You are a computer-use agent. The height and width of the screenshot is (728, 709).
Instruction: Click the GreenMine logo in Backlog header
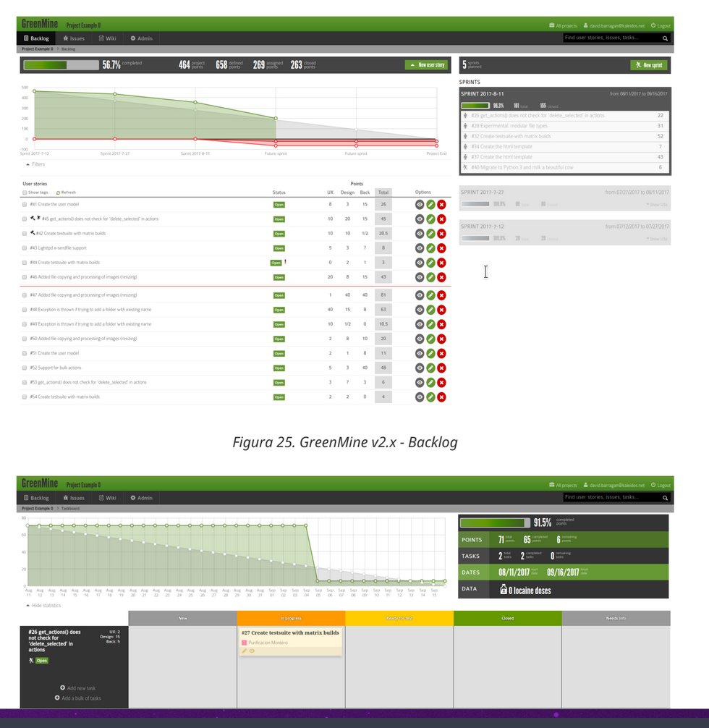(40, 24)
